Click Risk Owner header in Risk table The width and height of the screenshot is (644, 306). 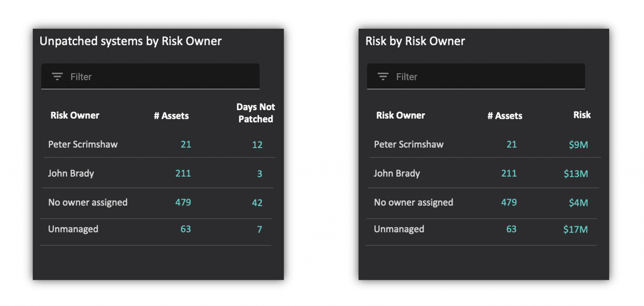coord(400,115)
